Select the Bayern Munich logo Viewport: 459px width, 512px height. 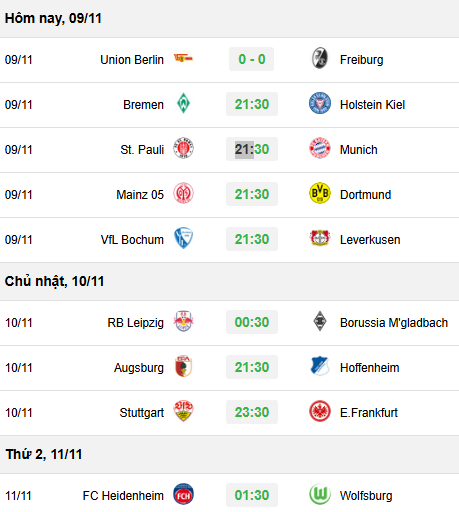(x=320, y=148)
